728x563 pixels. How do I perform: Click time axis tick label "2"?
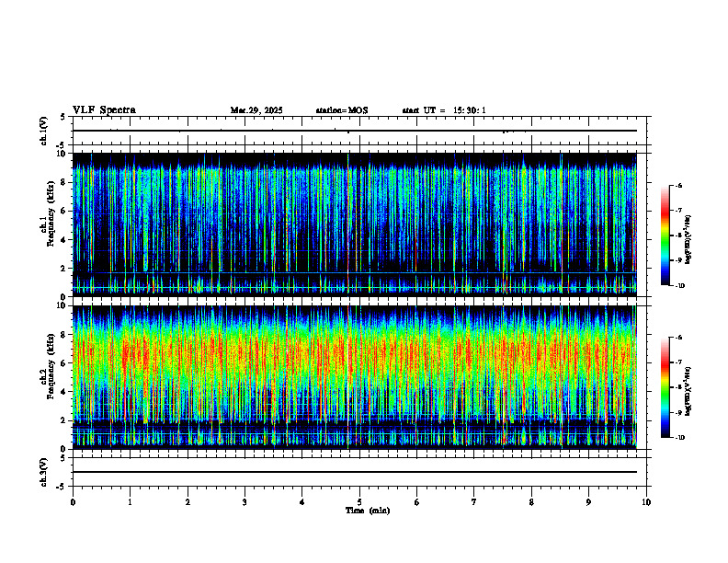pyautogui.click(x=188, y=502)
